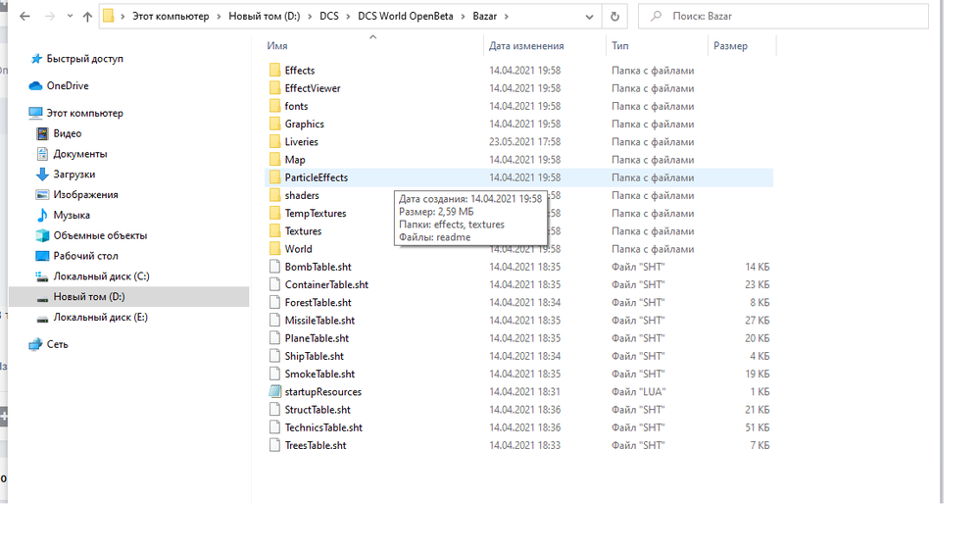Select the TempTextures folder icon
The image size is (980, 551).
click(x=275, y=214)
